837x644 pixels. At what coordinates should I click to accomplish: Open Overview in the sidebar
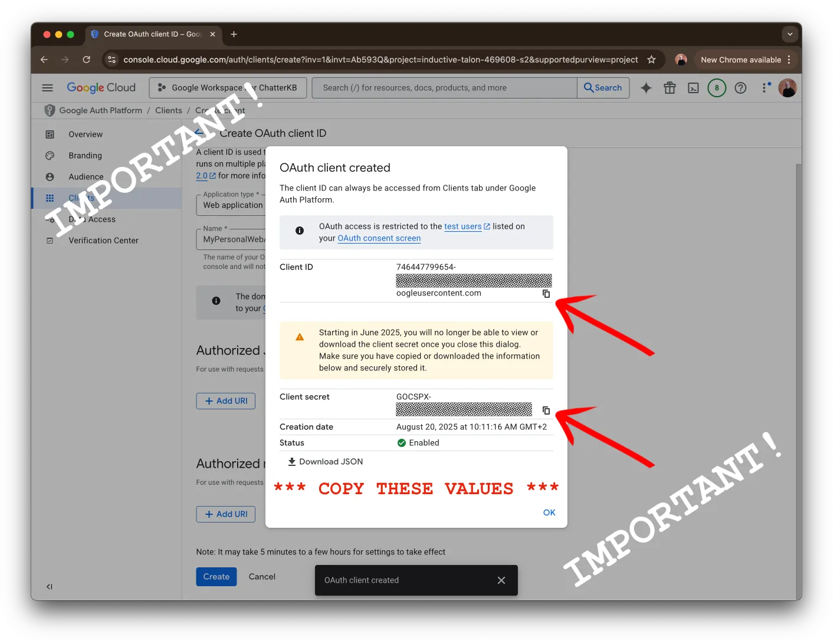tap(86, 134)
